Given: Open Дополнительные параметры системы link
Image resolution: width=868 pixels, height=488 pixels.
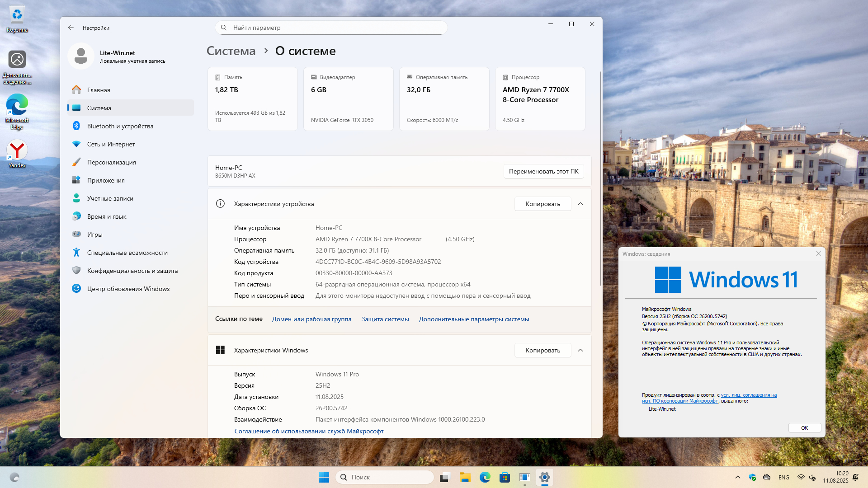Looking at the screenshot, I should [474, 319].
